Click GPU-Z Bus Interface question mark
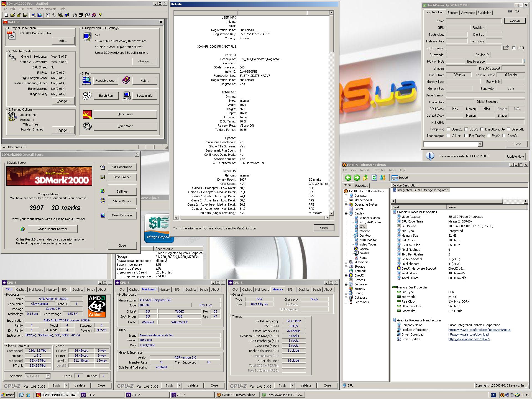The width and height of the screenshot is (532, 399). [x=524, y=61]
